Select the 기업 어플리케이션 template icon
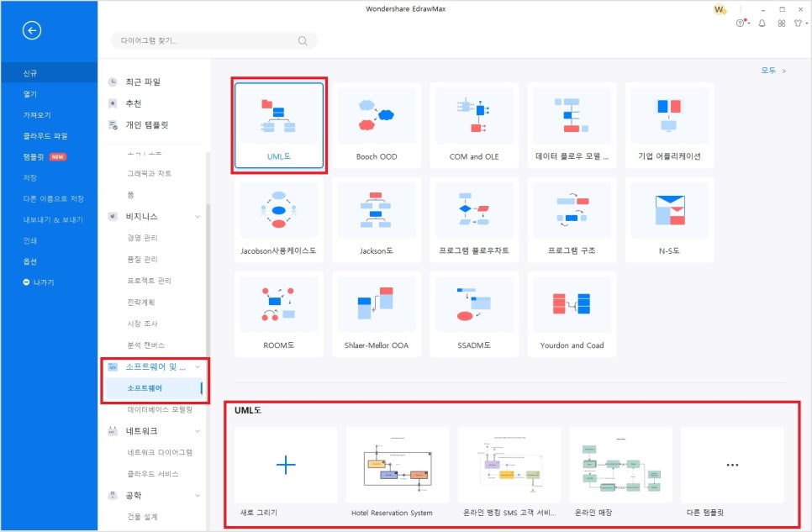This screenshot has width=812, height=532. tap(669, 115)
